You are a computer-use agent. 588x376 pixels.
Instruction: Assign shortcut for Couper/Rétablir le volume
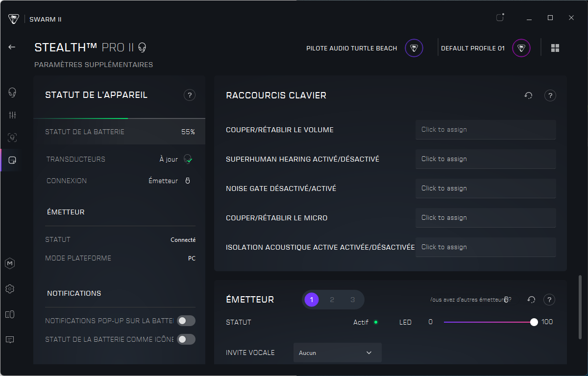pos(486,130)
